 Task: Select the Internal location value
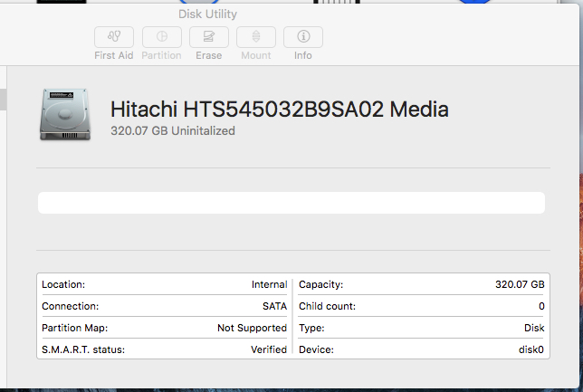[269, 284]
